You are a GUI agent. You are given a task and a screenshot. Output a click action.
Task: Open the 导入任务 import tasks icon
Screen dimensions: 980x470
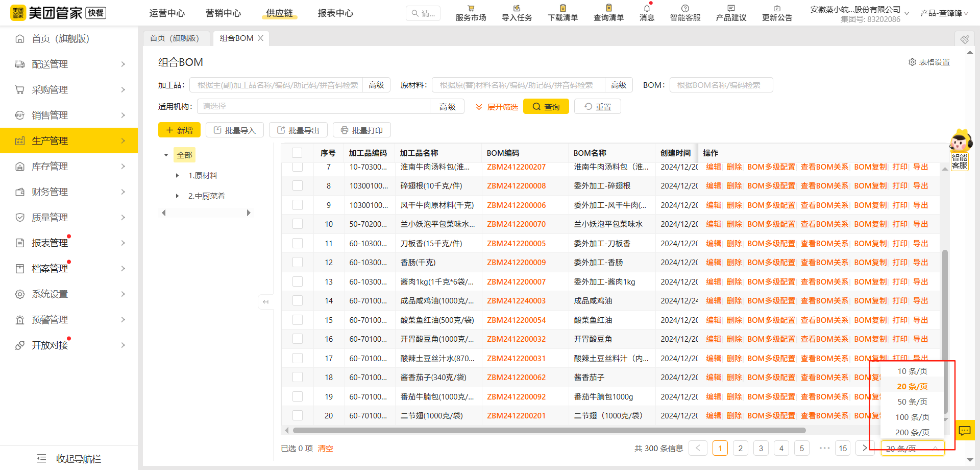(517, 9)
